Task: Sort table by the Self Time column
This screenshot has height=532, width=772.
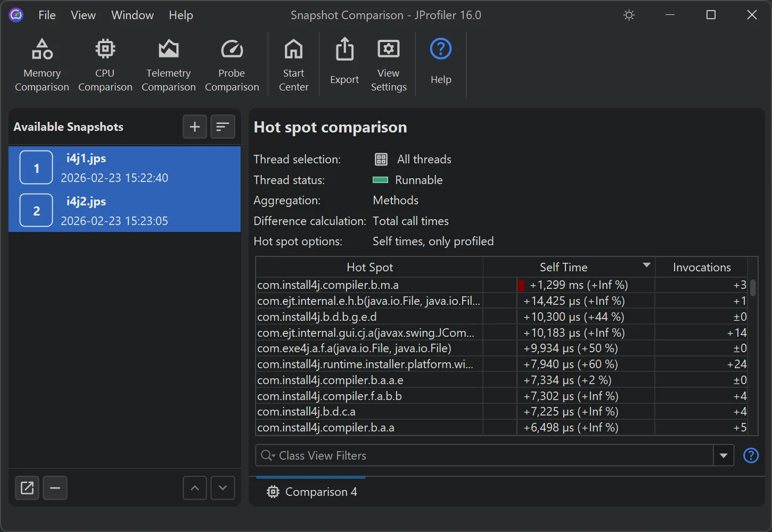Action: [x=563, y=267]
